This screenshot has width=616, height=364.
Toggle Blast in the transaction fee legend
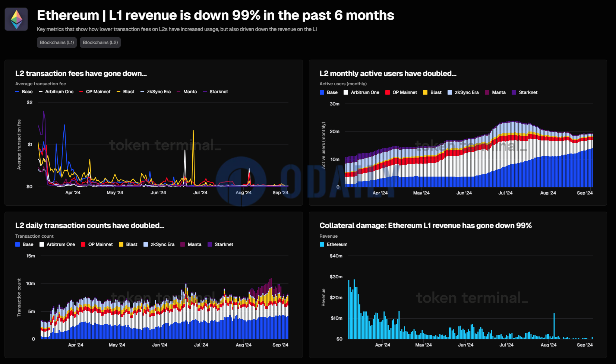tap(126, 92)
